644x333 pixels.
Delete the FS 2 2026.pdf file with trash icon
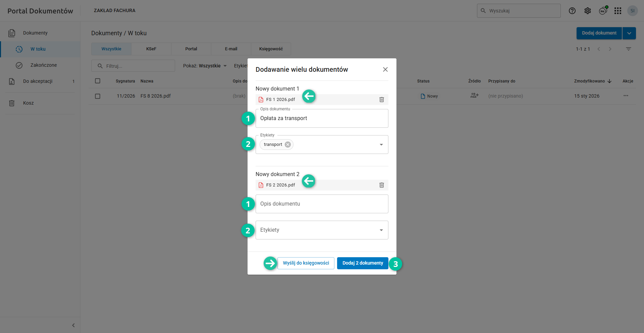[x=381, y=185]
